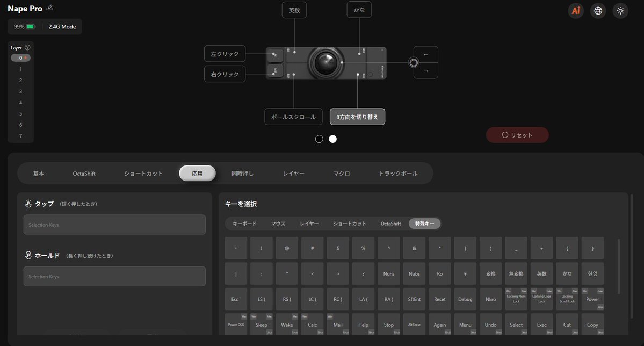Screen dimensions: 644x346
Task: Select the encoder dial icon
Action: (x=413, y=62)
